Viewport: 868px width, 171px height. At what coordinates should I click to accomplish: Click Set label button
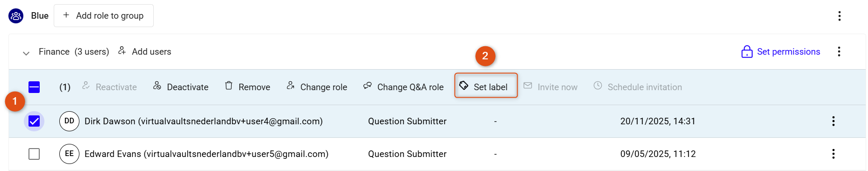tap(486, 85)
